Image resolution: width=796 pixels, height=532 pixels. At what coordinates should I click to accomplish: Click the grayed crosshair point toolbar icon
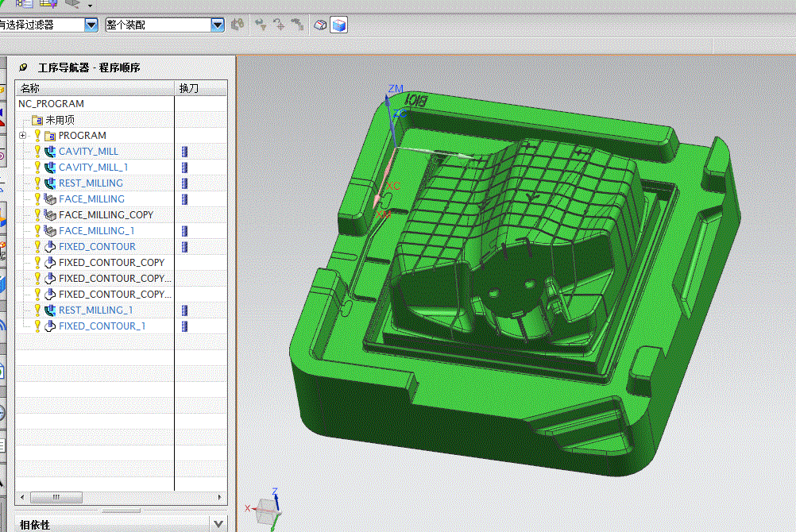point(279,25)
